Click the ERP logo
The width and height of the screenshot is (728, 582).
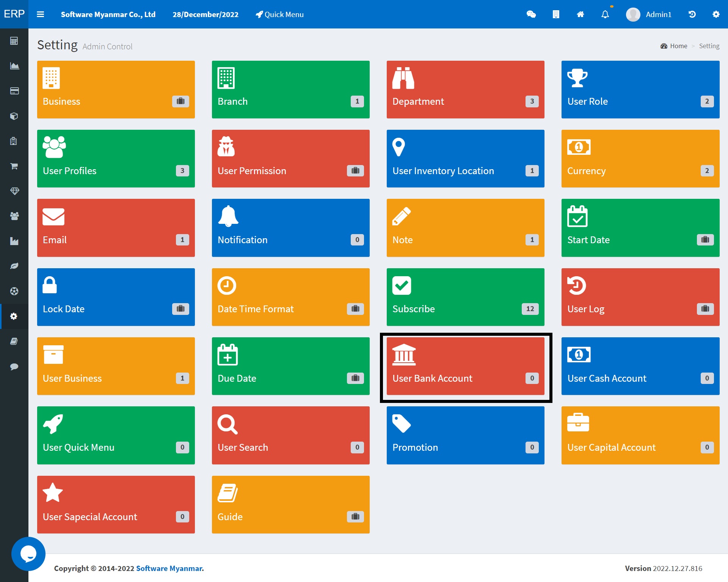coord(14,14)
